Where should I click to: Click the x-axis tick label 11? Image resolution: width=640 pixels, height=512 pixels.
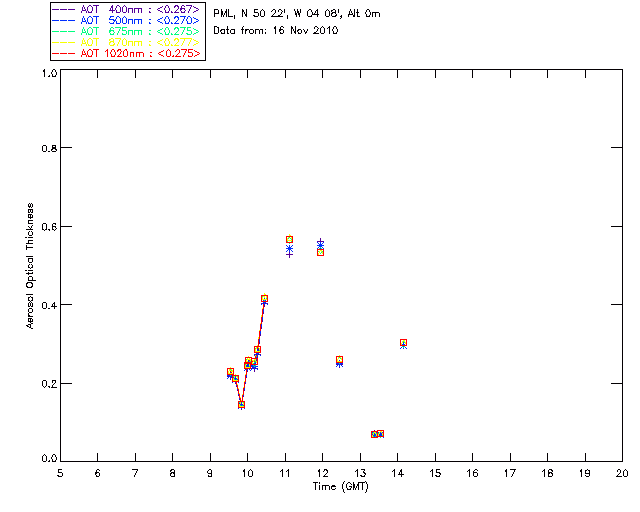(285, 474)
